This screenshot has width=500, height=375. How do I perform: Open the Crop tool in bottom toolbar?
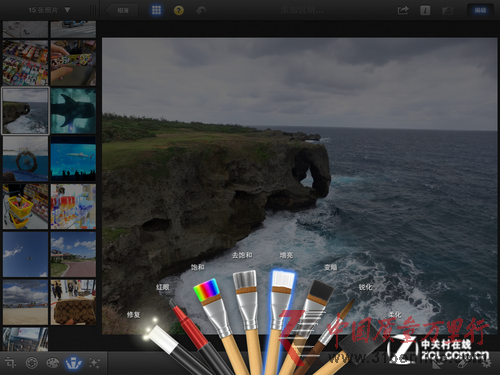tap(10, 363)
